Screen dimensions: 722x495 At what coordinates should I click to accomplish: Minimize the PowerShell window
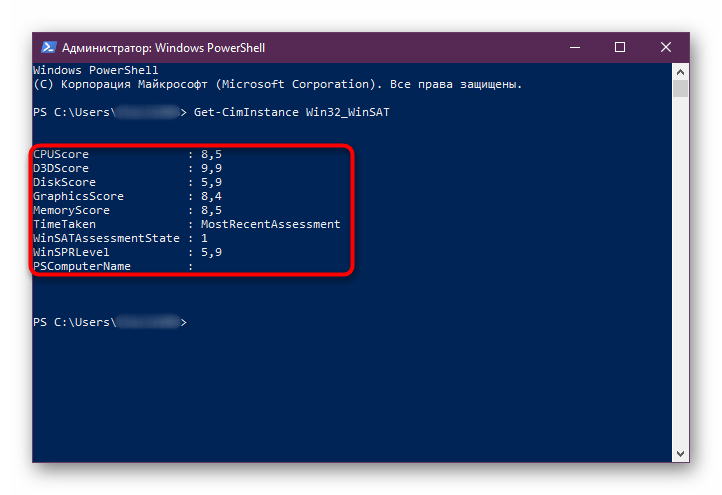575,47
